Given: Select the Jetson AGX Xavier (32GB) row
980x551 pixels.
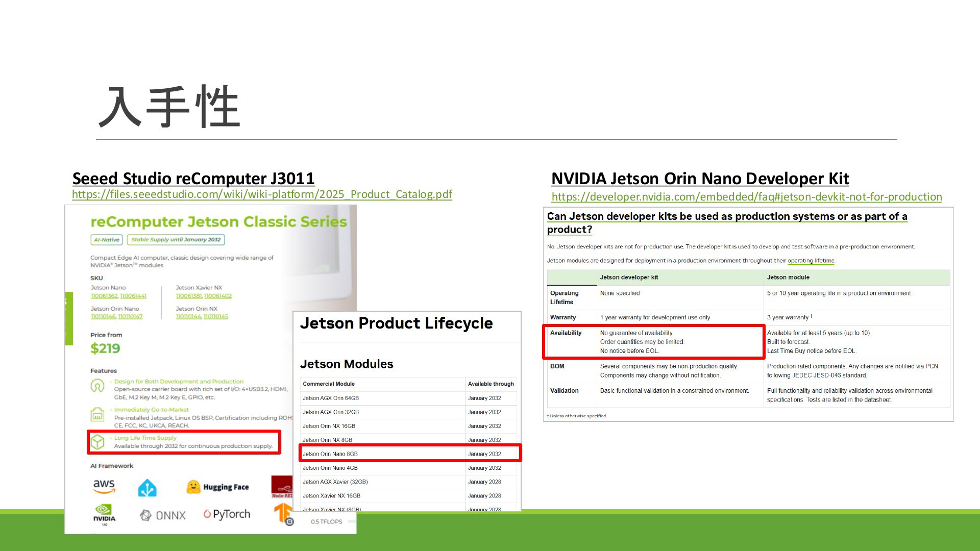Looking at the screenshot, I should click(x=408, y=482).
